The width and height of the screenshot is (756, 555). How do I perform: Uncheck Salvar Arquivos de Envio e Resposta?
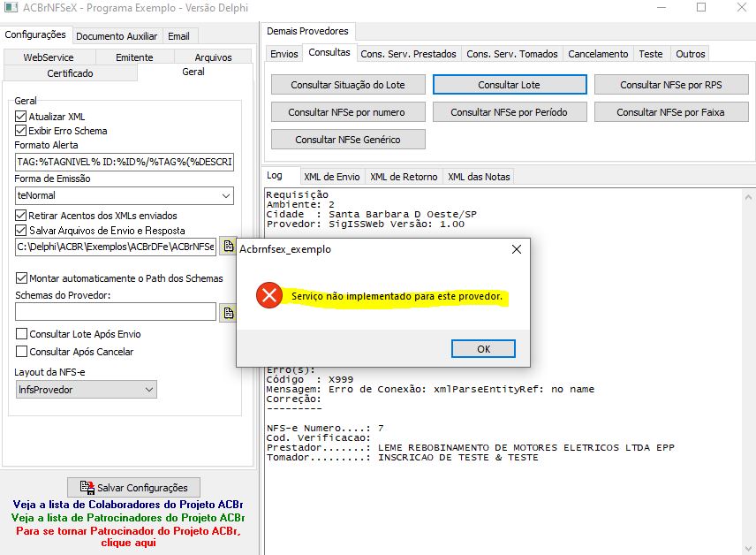pyautogui.click(x=20, y=230)
